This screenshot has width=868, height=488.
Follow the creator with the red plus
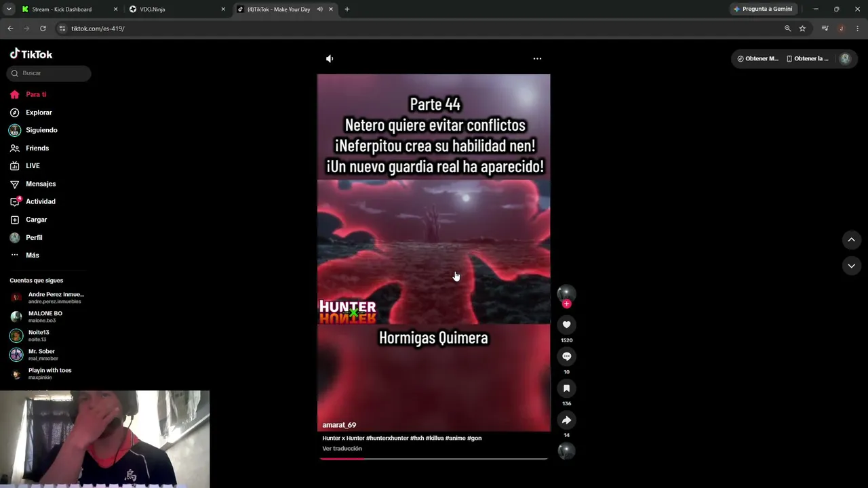[x=566, y=304]
